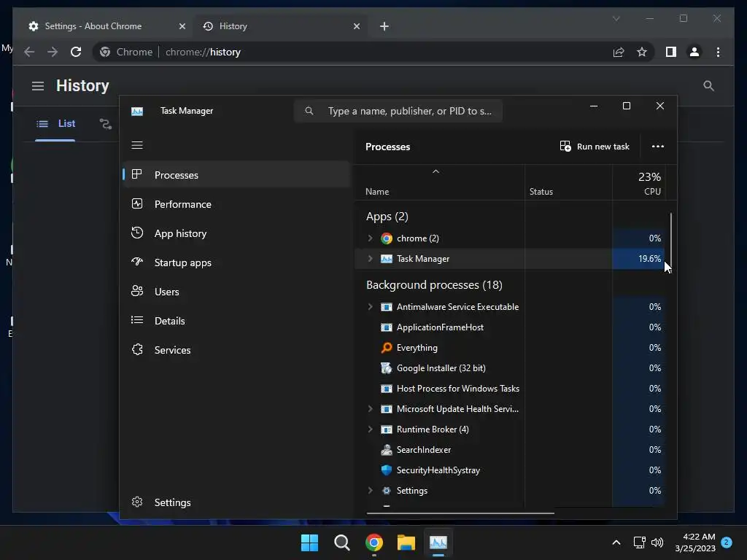The height and width of the screenshot is (560, 747).
Task: Click Run new task button
Action: click(x=595, y=146)
